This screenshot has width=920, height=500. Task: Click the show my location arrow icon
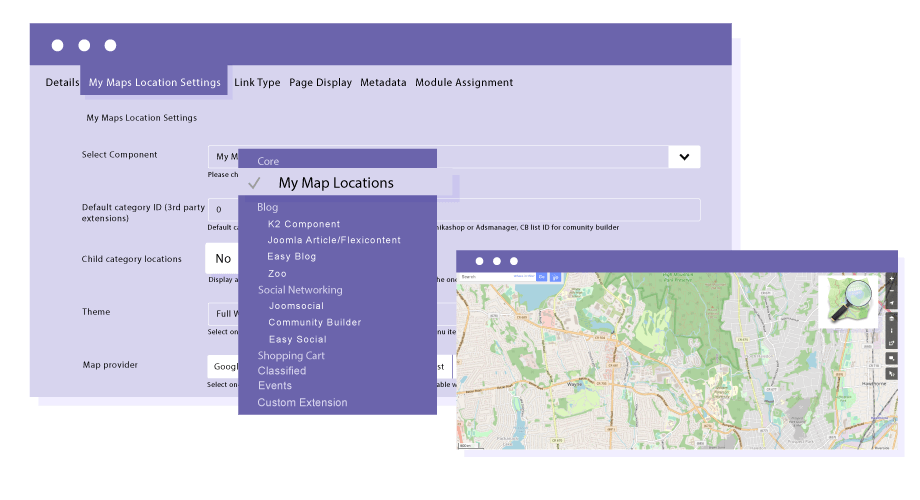[891, 303]
